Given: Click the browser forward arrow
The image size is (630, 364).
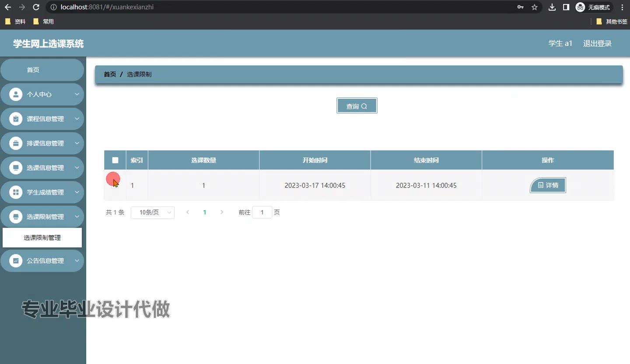Looking at the screenshot, I should pos(22,7).
